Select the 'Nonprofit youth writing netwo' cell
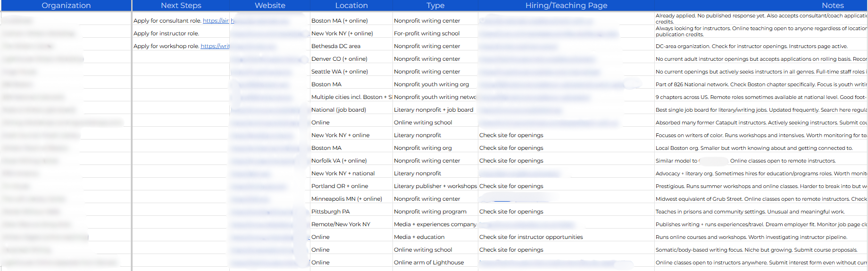 [x=435, y=97]
